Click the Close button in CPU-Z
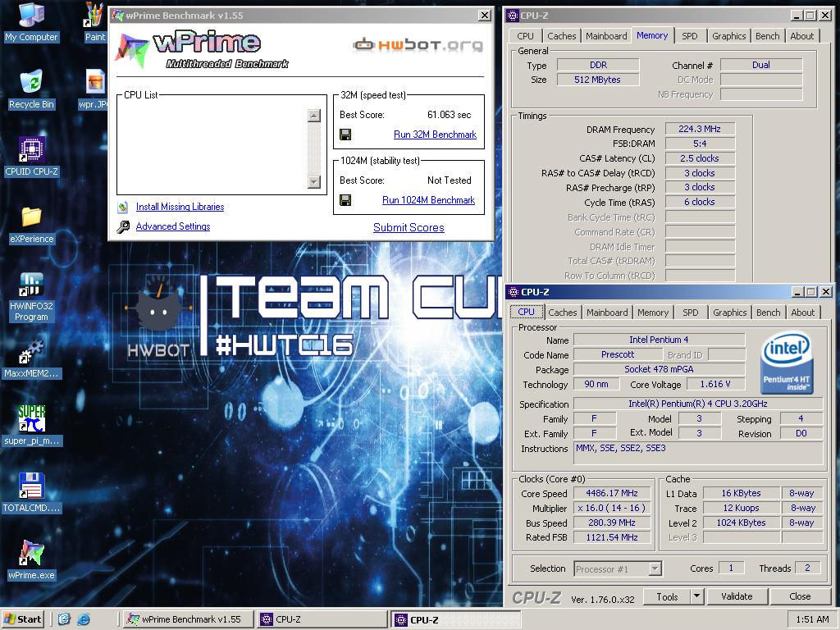840x630 pixels. pos(800,597)
